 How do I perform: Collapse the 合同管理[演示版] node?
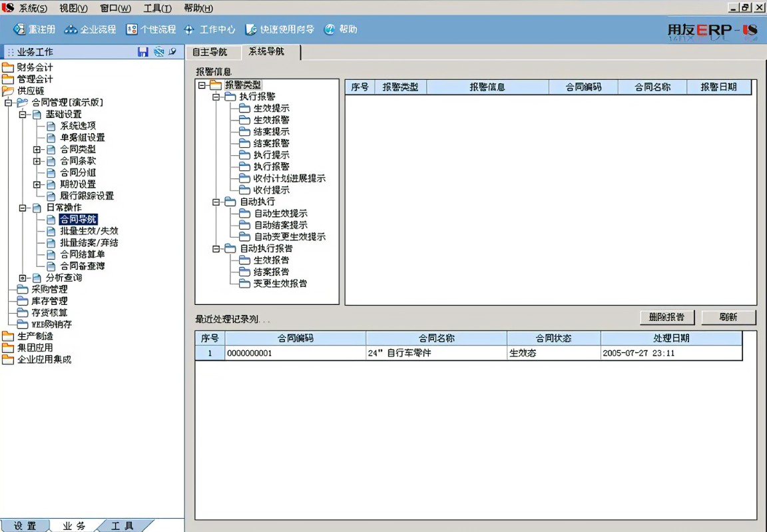(x=8, y=103)
